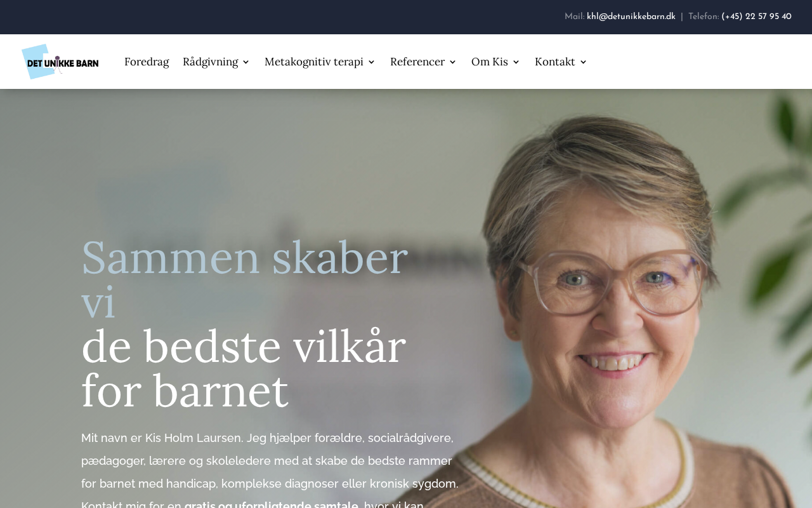Click the khl@detunikkebarn.dk email link
Image resolution: width=812 pixels, height=508 pixels.
631,17
